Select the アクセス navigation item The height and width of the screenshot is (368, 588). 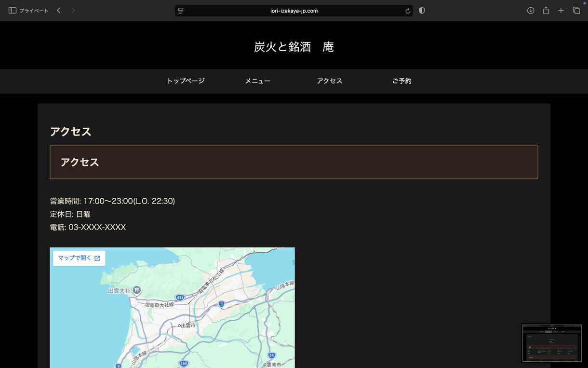[330, 81]
